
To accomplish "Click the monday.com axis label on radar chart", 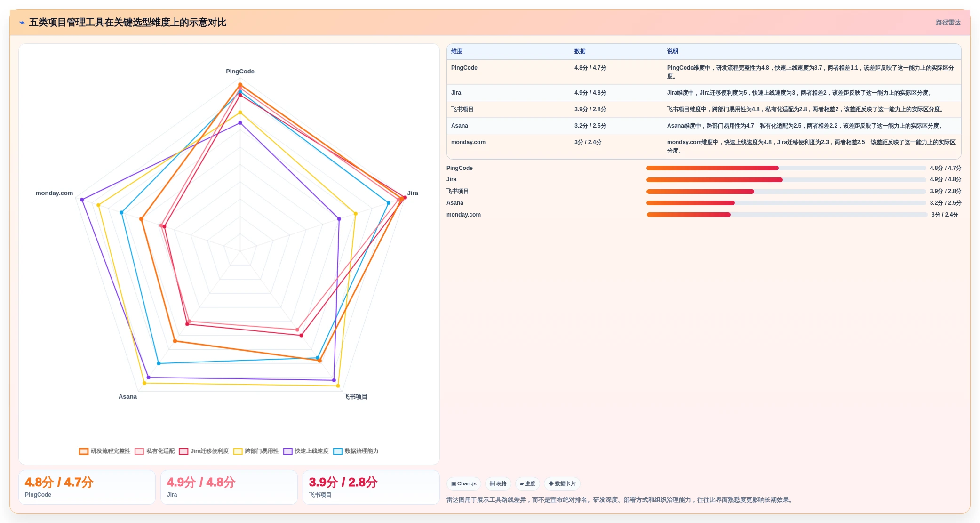I will (55, 193).
